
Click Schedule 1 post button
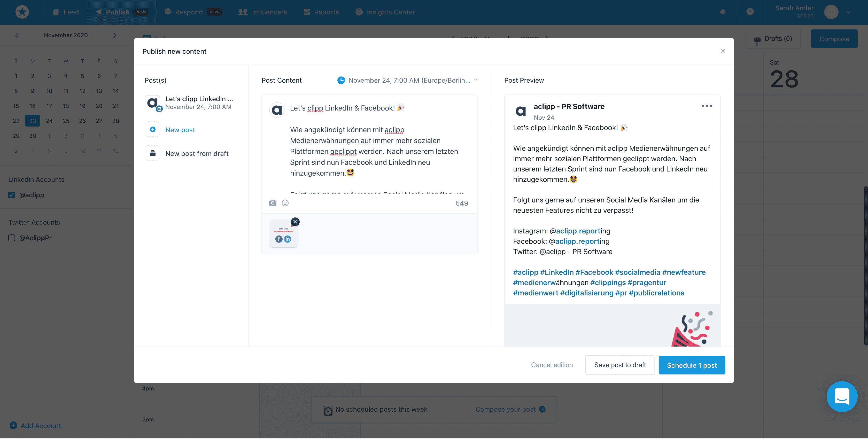692,365
